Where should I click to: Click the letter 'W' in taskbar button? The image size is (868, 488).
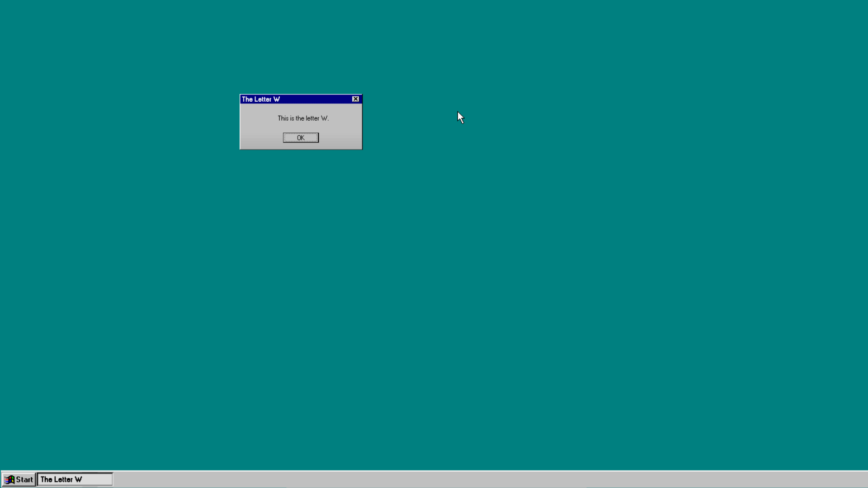point(79,479)
